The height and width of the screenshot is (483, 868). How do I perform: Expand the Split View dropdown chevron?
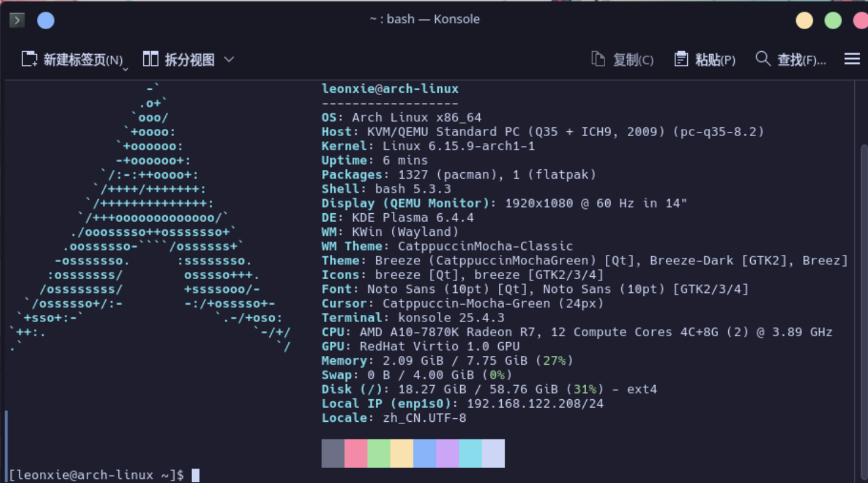229,59
